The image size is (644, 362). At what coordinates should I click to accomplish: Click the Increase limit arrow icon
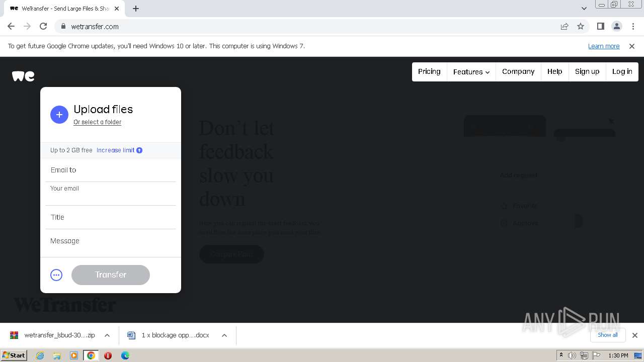pyautogui.click(x=139, y=150)
